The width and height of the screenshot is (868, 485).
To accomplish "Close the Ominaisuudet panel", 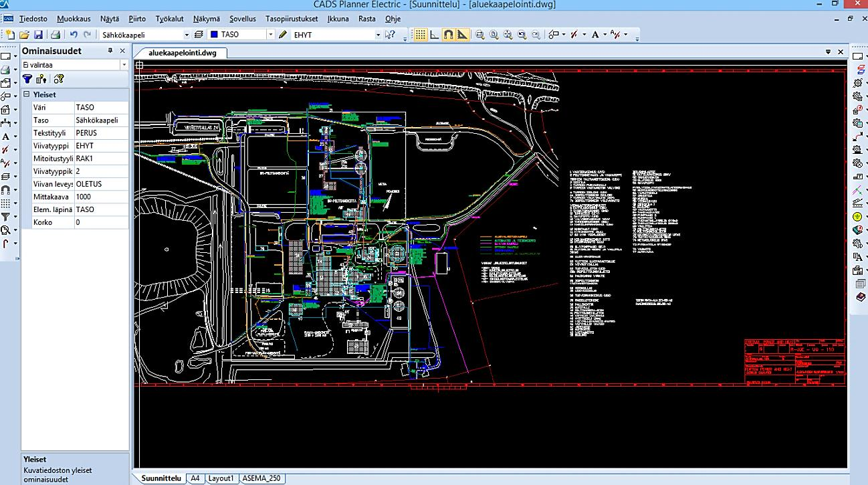I will tap(122, 51).
